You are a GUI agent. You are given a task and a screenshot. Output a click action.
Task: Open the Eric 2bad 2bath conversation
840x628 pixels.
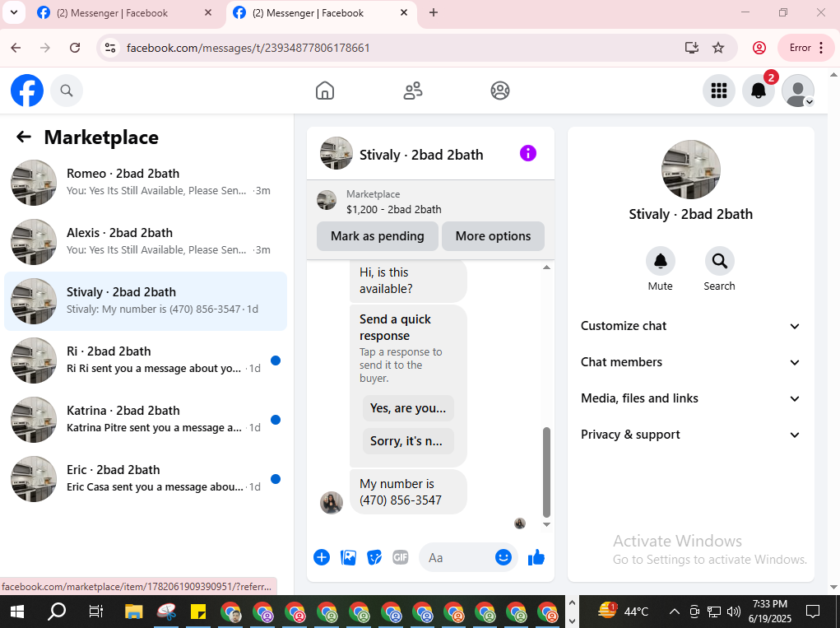click(146, 478)
